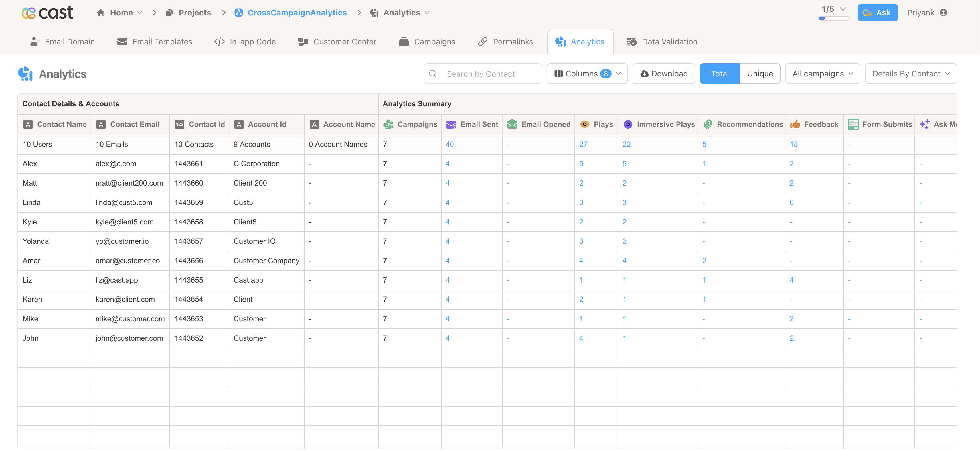
Task: Click the Data Validation tab icon
Action: pyautogui.click(x=631, y=41)
